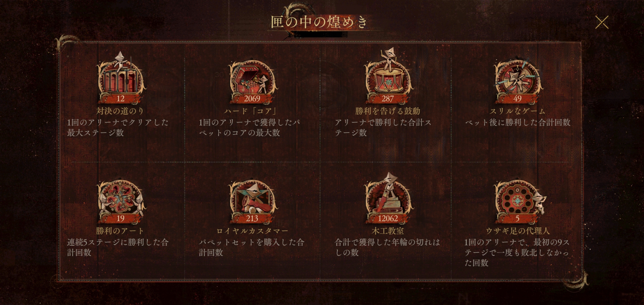Select the 勝利のアート flower emblem badge

coord(121,201)
